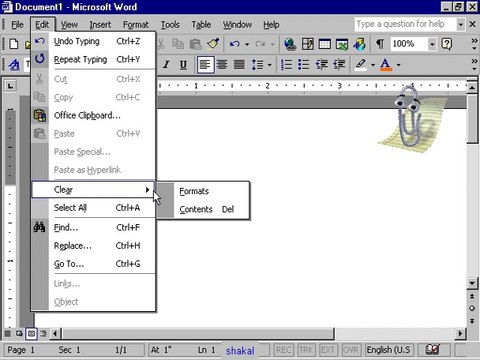Open the Format menu

136,25
